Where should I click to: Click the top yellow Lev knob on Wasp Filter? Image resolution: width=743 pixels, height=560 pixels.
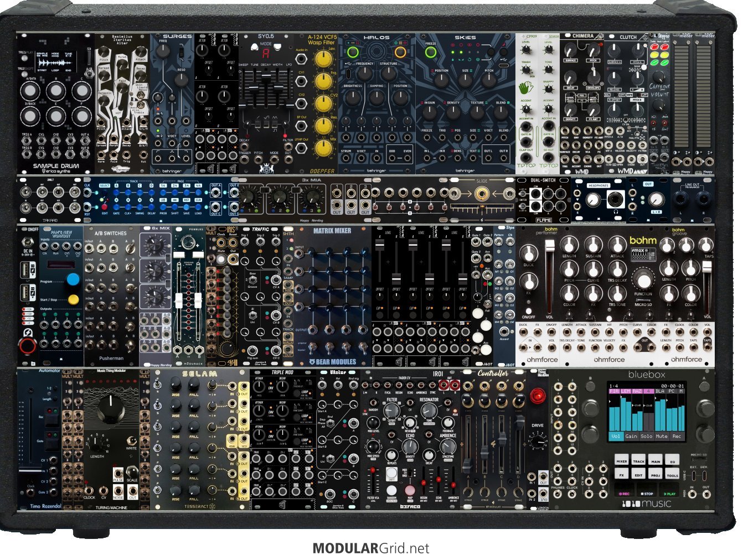[323, 59]
